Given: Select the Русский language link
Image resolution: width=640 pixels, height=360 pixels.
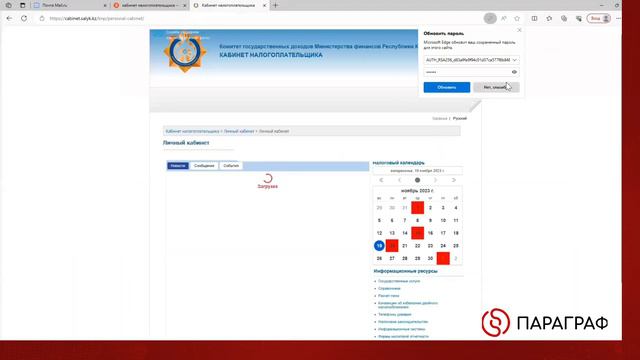Looking at the screenshot, I should click(460, 118).
